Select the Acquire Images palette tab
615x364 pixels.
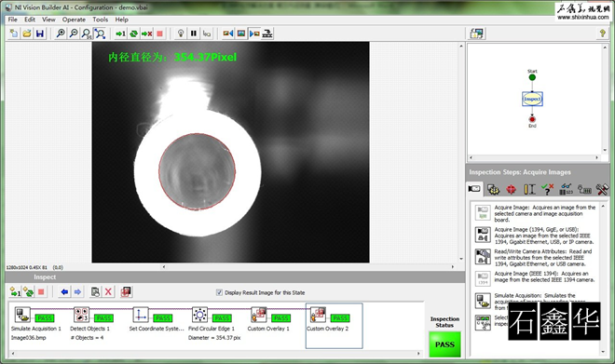pos(474,189)
